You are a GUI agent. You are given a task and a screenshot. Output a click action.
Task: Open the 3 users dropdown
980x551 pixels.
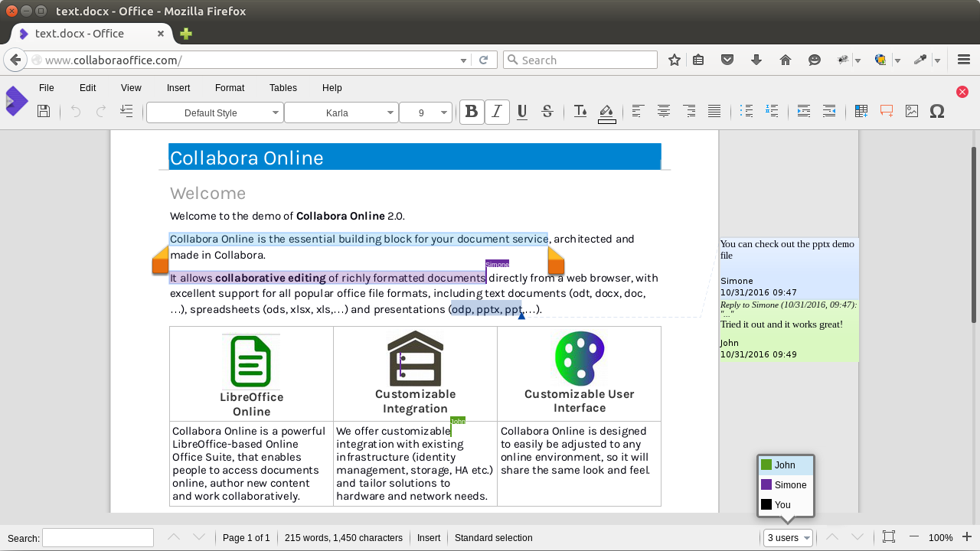pyautogui.click(x=788, y=538)
